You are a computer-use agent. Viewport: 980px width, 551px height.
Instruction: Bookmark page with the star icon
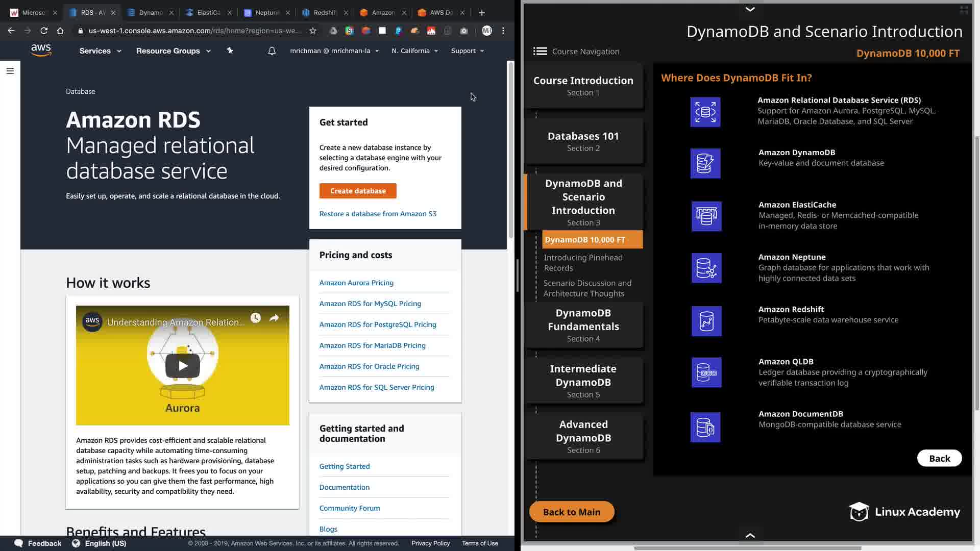pyautogui.click(x=313, y=31)
